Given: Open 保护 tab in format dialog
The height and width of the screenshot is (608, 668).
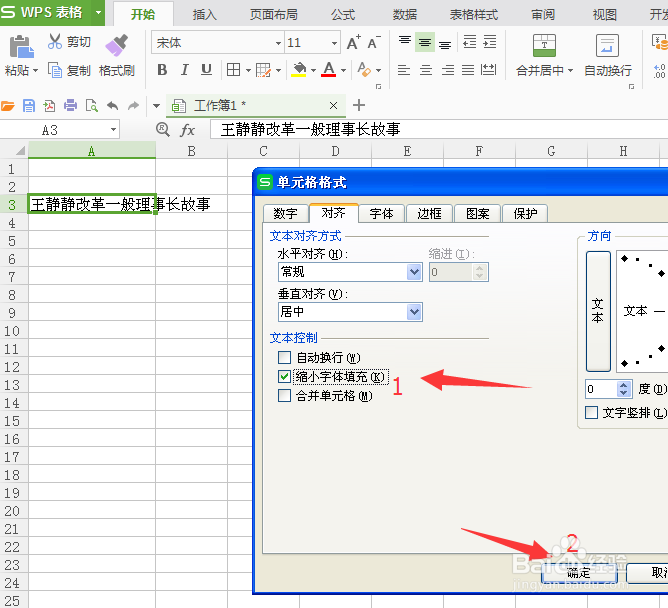Looking at the screenshot, I should [525, 213].
